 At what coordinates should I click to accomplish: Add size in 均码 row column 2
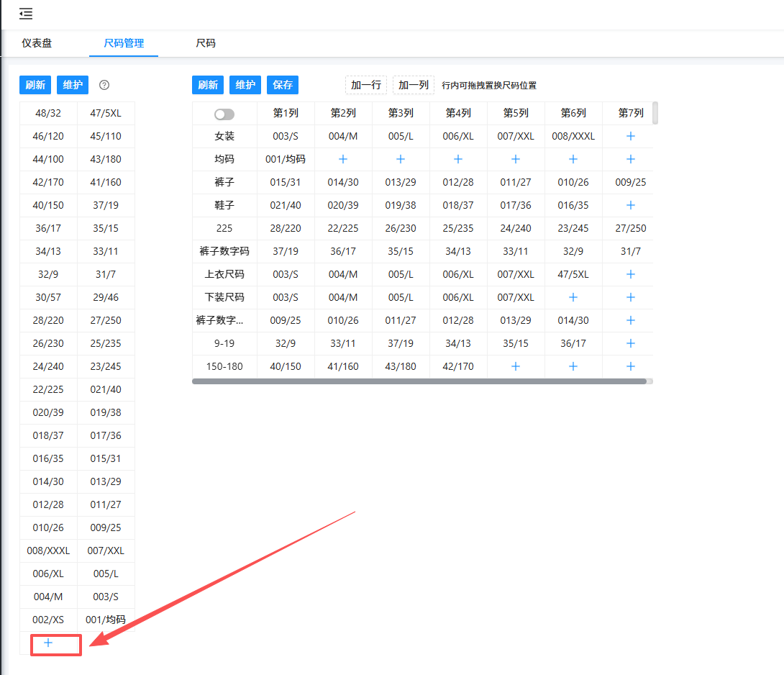343,159
